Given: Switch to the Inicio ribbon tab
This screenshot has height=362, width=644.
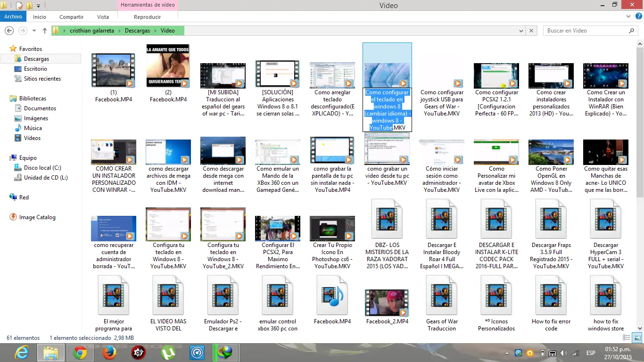Looking at the screenshot, I should [40, 16].
